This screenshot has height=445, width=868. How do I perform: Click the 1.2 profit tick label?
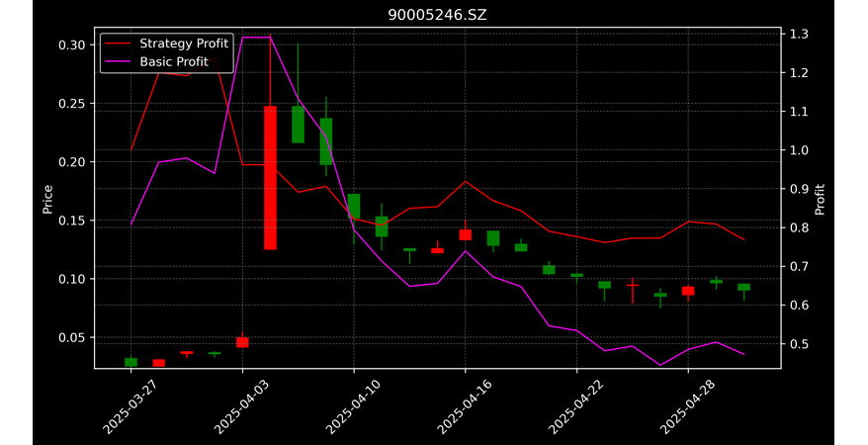tap(798, 73)
